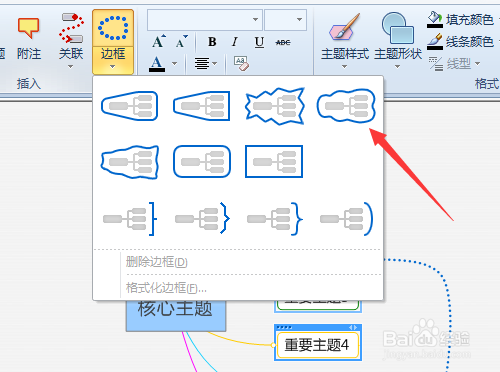Viewport: 500px width, 372px height.
Task: Toggle underline formatting
Action: tap(259, 42)
